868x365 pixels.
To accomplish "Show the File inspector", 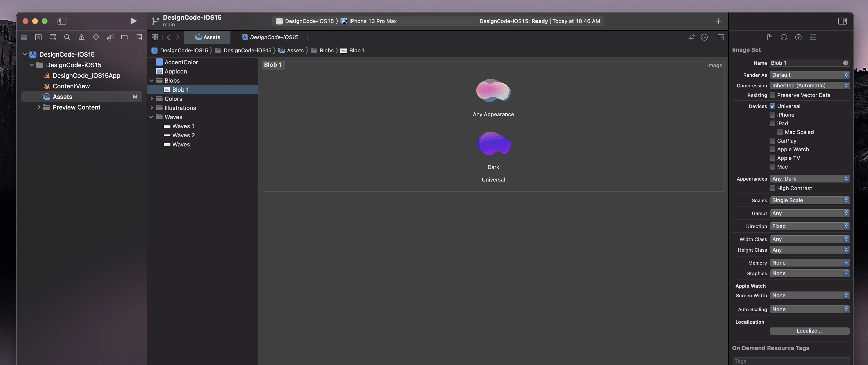I will pos(770,37).
